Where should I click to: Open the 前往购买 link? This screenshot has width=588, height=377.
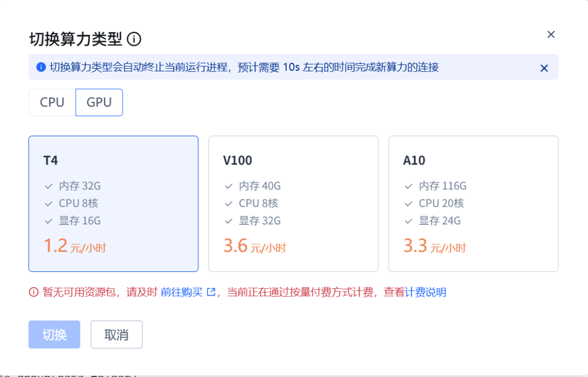pos(181,293)
